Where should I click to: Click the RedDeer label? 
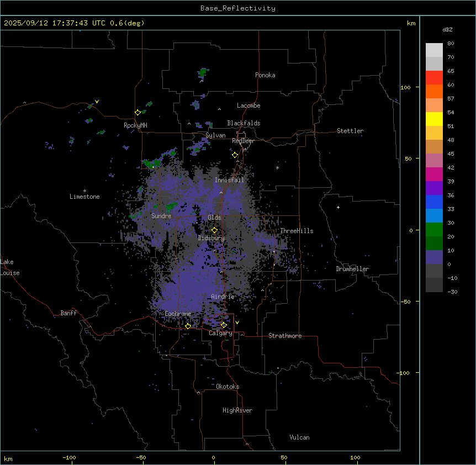243,141
